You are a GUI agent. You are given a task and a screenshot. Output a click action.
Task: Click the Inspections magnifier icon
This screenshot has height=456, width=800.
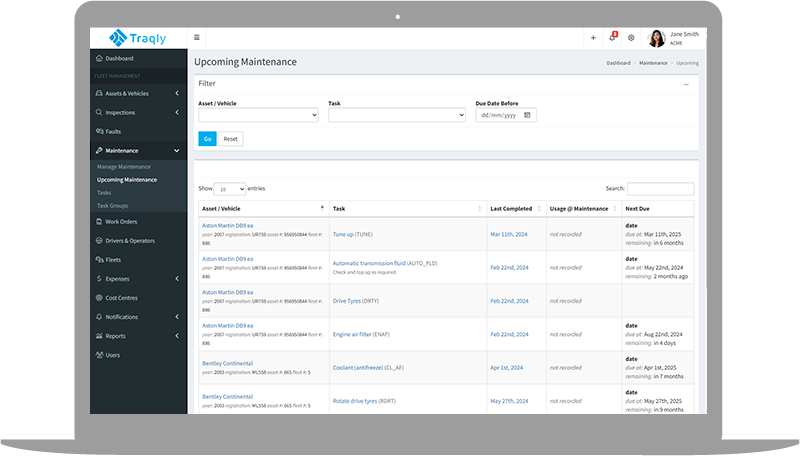point(99,112)
